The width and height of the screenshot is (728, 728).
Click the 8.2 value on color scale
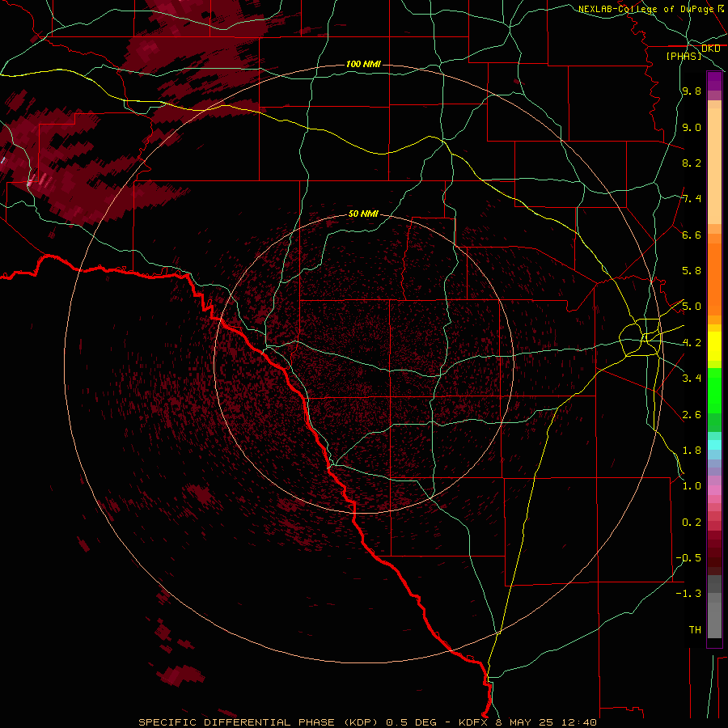coord(692,163)
